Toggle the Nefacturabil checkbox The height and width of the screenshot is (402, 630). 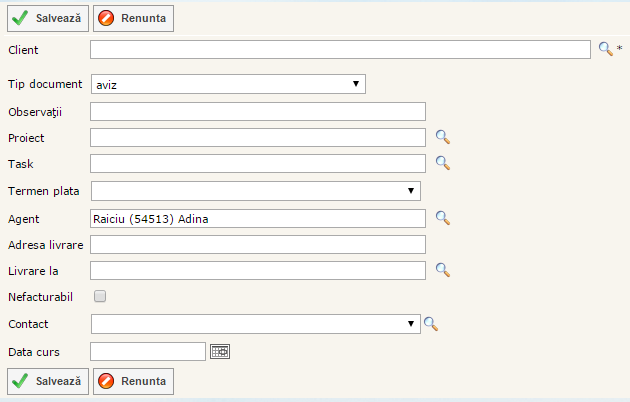[99, 296]
